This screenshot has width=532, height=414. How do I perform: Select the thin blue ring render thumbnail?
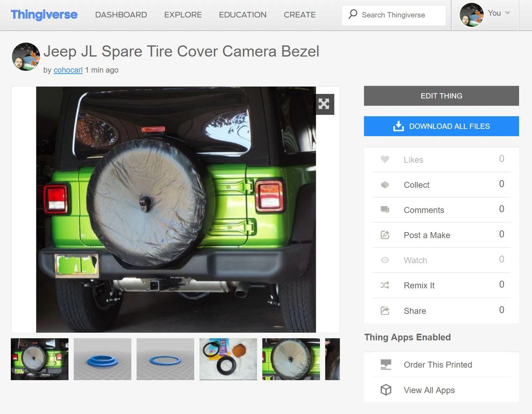(165, 359)
